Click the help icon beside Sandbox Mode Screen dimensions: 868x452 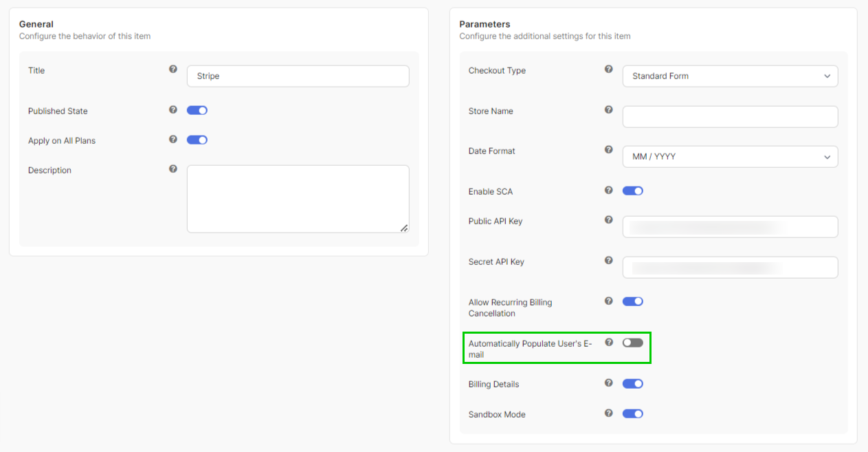(609, 413)
